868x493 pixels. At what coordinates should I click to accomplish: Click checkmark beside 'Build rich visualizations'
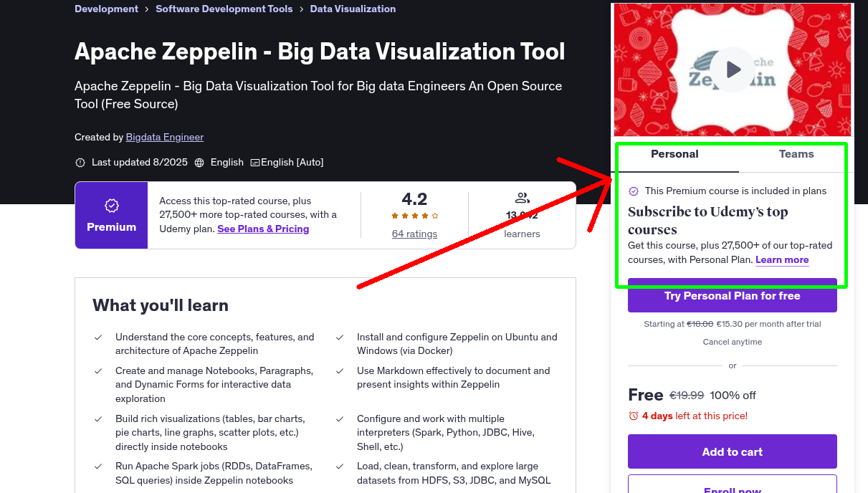98,418
